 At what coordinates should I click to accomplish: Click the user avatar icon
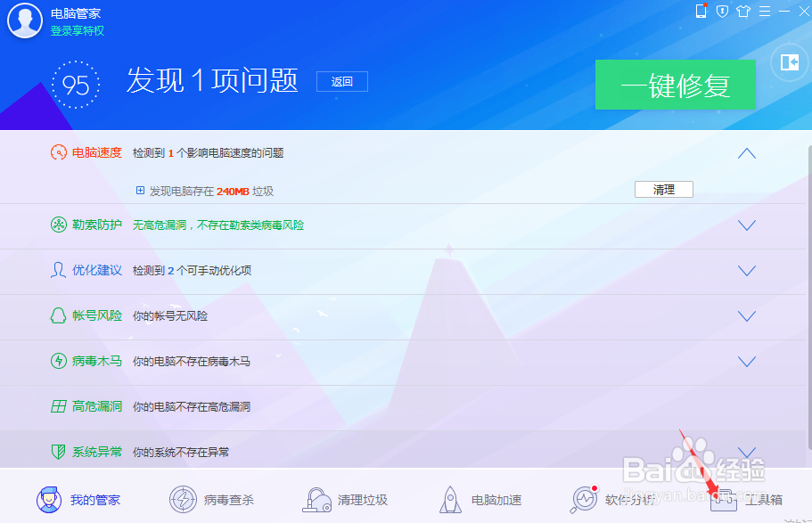[x=24, y=20]
